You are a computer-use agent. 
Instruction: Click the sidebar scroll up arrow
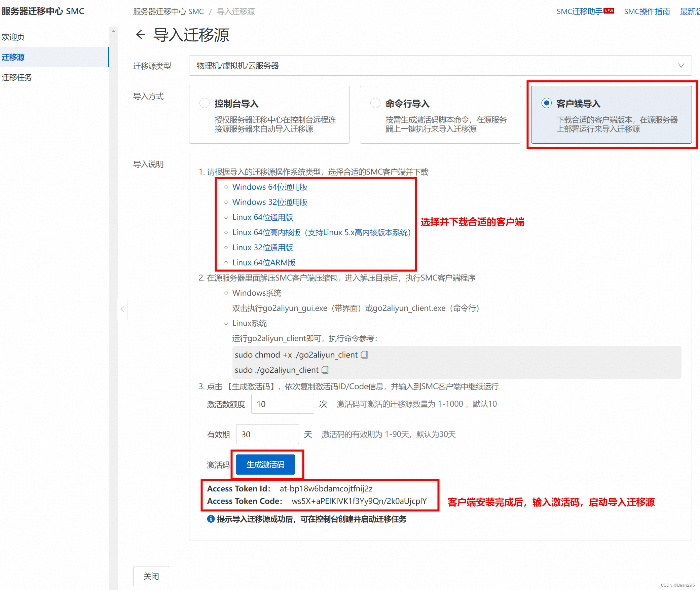coord(113,31)
